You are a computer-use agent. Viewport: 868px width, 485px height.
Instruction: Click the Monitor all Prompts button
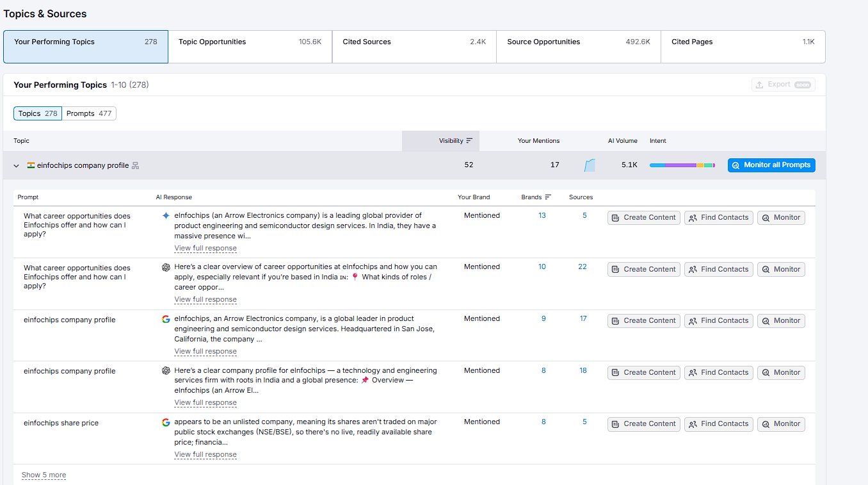771,165
